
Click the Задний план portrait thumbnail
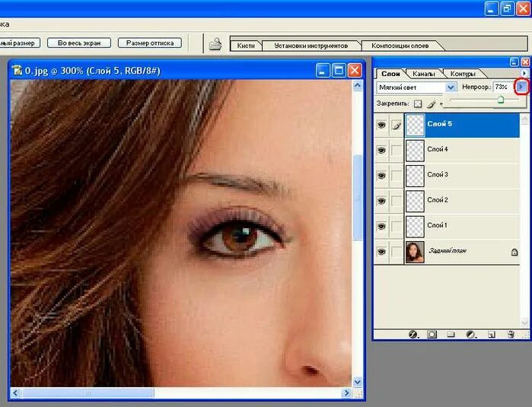tap(415, 252)
